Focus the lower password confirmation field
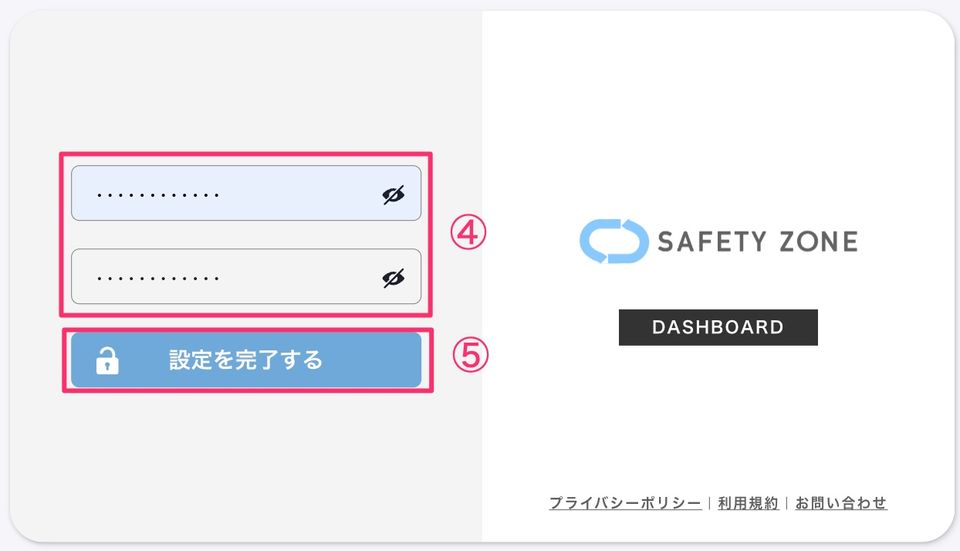 point(246,276)
